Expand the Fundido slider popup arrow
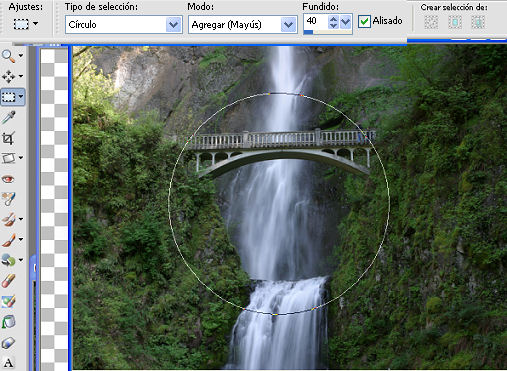The height and width of the screenshot is (371, 507). tap(346, 22)
